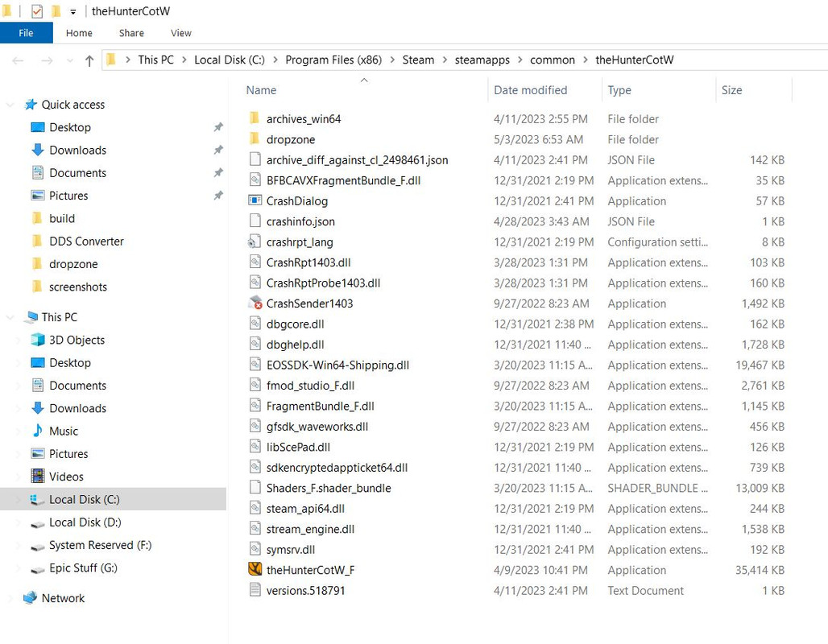This screenshot has height=644, width=828.
Task: Click the Quick access star icon
Action: 31,105
